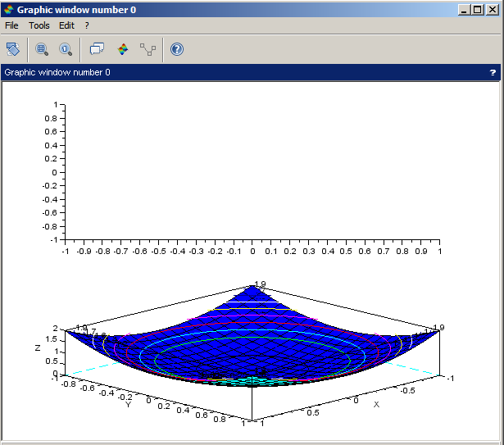
Task: Open the colorful figure editor icon
Action: (123, 49)
